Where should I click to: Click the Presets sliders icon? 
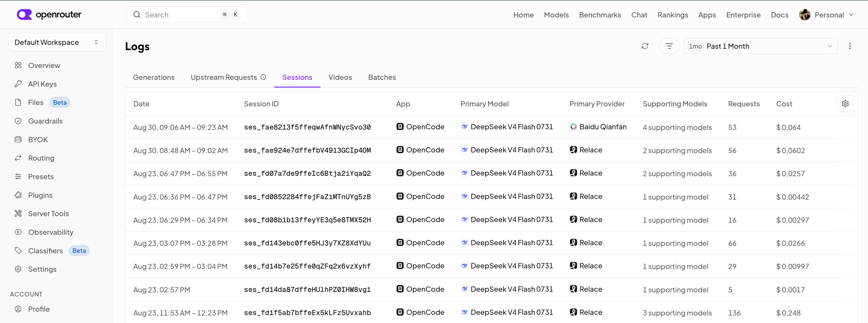pos(18,177)
